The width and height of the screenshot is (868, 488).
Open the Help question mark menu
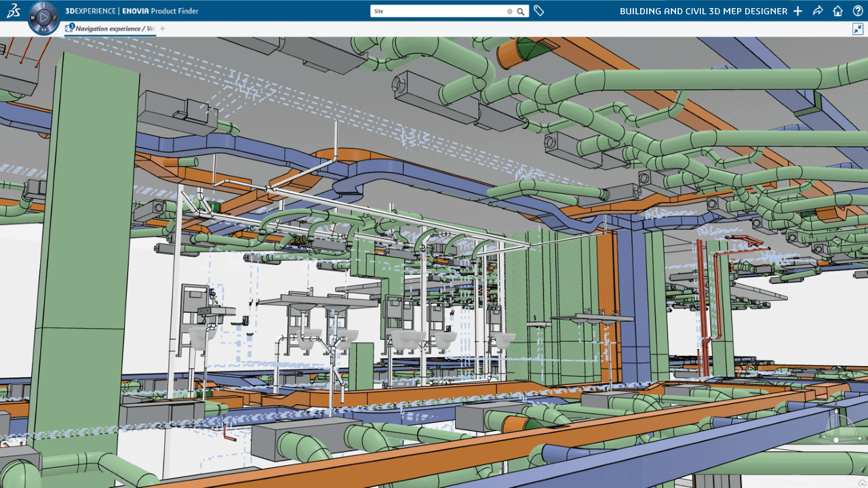pyautogui.click(x=858, y=11)
